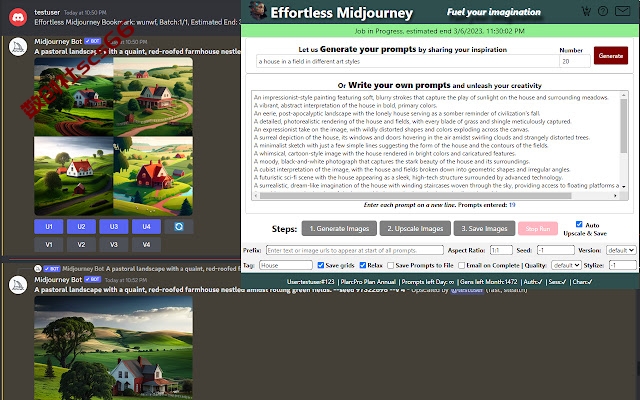Click the U2 upscale button
640x400 pixels.
click(81, 227)
